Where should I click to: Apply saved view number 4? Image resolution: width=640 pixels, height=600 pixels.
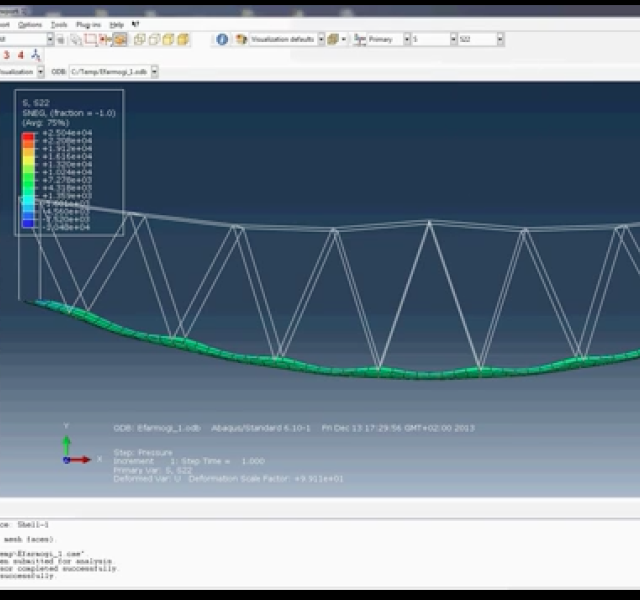pyautogui.click(x=20, y=55)
